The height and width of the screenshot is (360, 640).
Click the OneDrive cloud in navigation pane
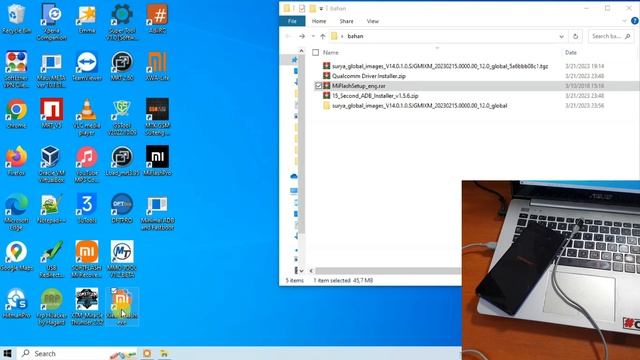click(x=293, y=176)
